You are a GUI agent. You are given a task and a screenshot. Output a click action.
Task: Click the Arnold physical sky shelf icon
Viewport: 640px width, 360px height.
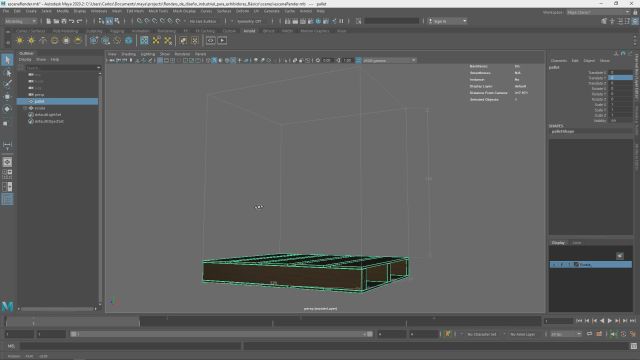pos(78,40)
